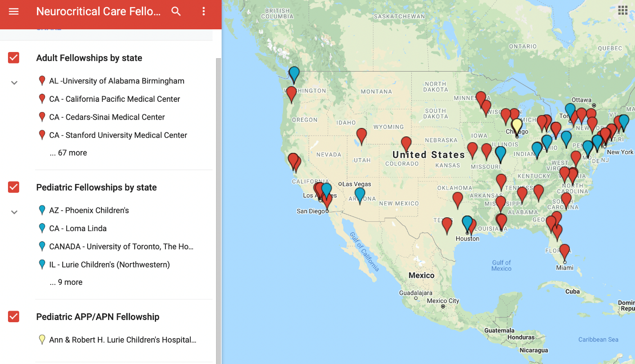Viewport: 635px width, 364px height.
Task: Open the three-dot more options menu
Action: [204, 12]
